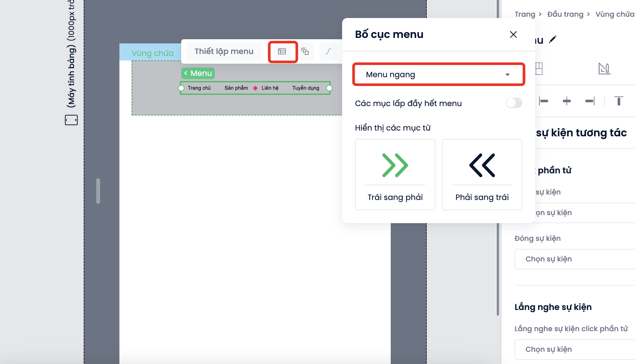Align element to left edge

(544, 101)
